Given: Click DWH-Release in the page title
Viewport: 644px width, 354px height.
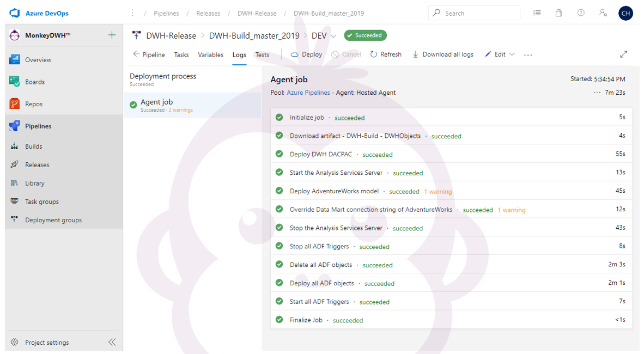Looking at the screenshot, I should pos(171,36).
